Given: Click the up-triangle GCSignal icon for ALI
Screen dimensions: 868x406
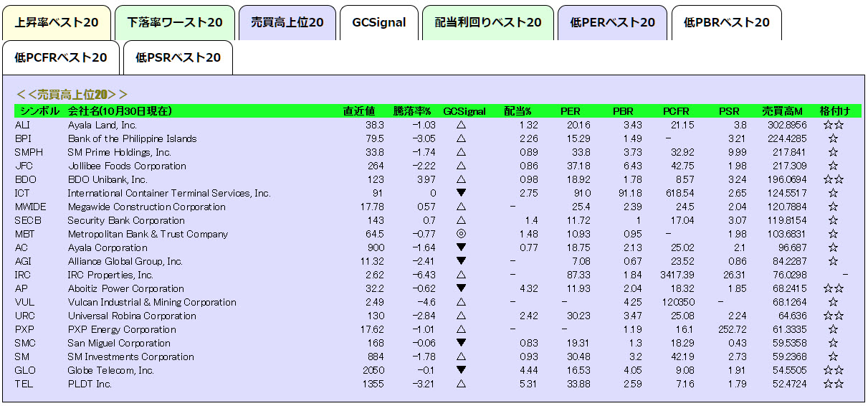Looking at the screenshot, I should pos(461,125).
